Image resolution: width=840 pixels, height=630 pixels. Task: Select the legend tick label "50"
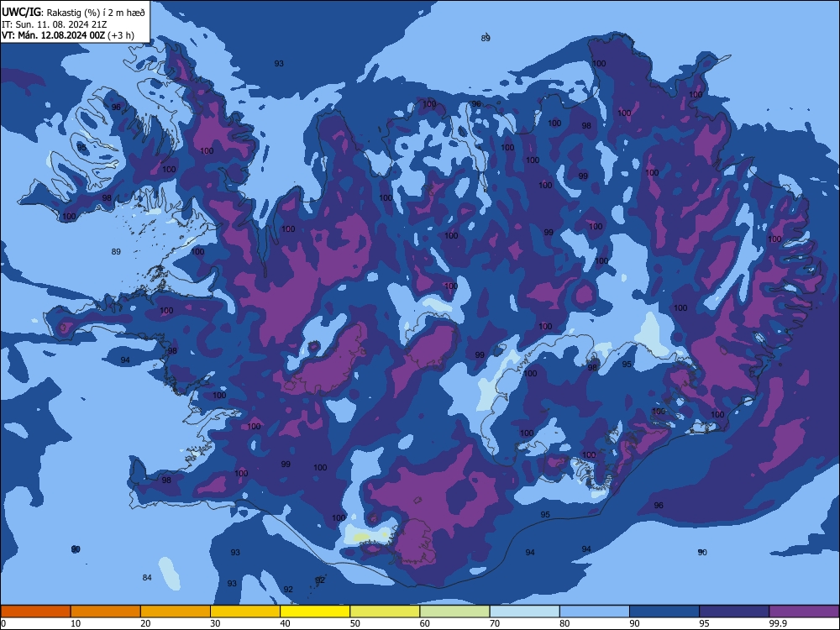(354, 623)
